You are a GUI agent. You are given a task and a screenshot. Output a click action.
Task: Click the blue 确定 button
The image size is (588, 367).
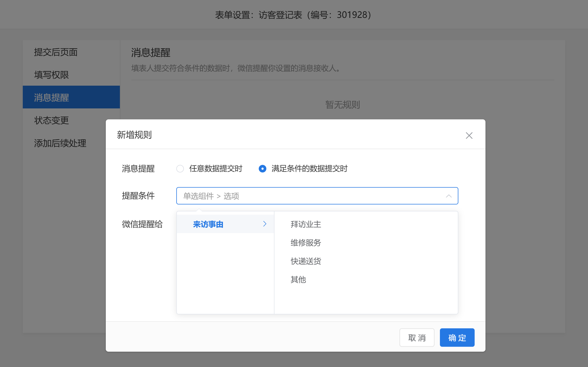[x=457, y=337]
